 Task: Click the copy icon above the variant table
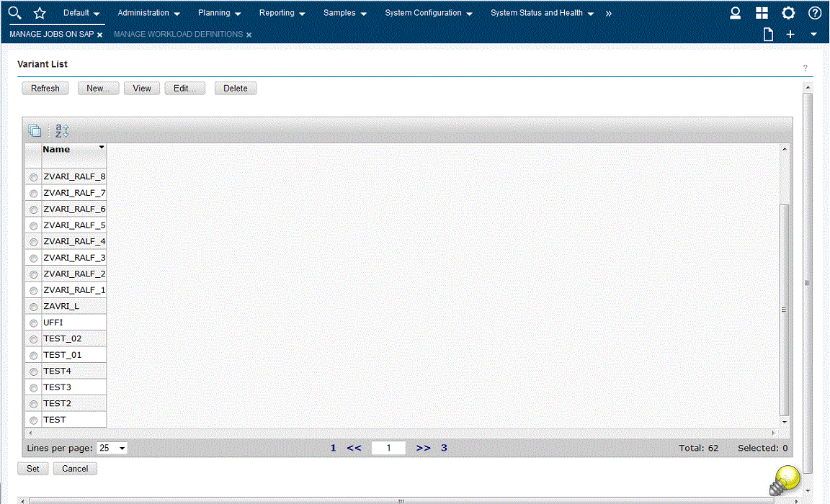click(x=35, y=130)
